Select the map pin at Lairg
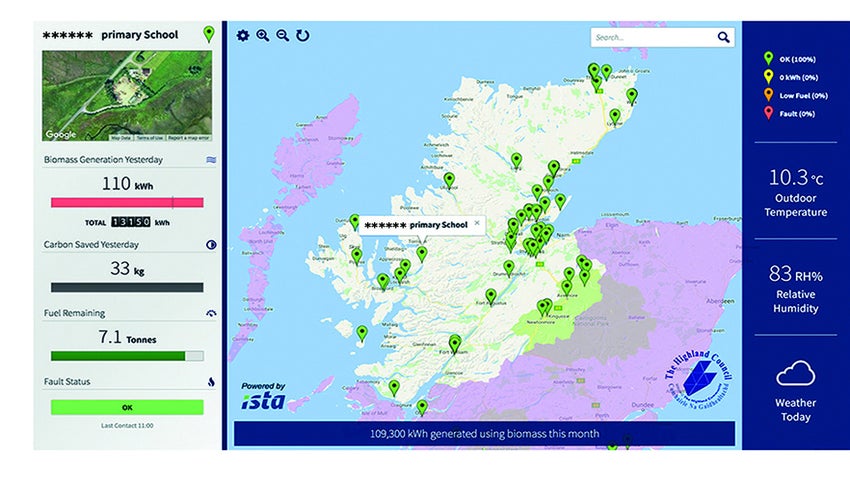The width and height of the screenshot is (850, 486). (x=516, y=160)
